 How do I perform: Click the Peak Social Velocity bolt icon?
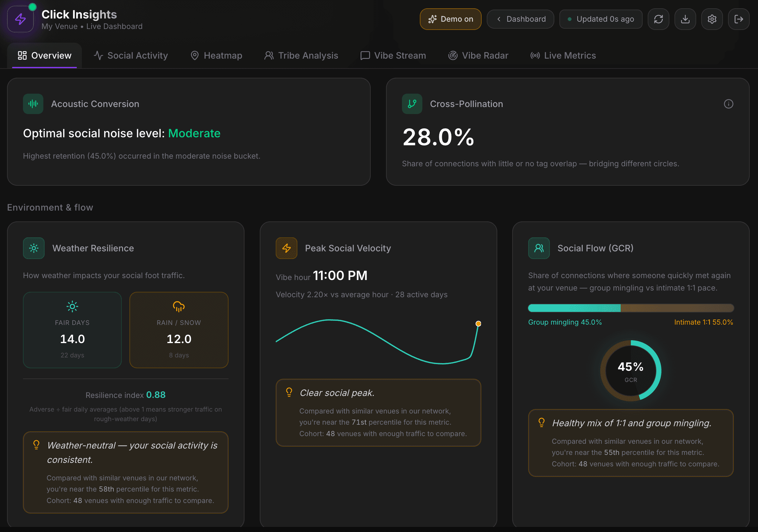click(x=286, y=248)
